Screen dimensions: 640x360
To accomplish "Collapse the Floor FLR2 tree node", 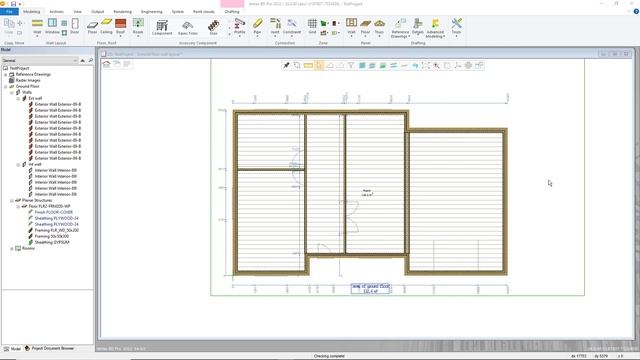I will [x=18, y=207].
